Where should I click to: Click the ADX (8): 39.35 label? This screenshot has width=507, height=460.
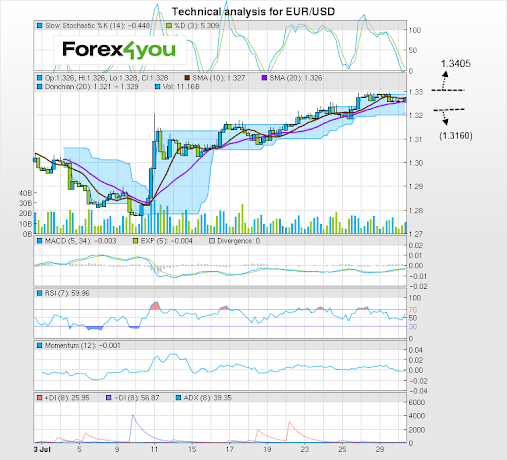click(x=207, y=398)
